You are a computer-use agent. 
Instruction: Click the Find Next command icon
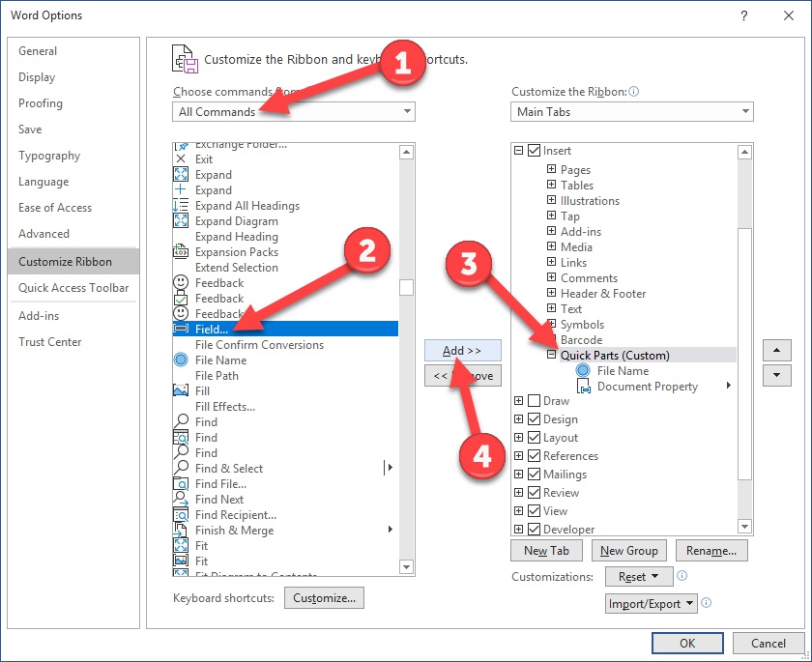coord(181,499)
